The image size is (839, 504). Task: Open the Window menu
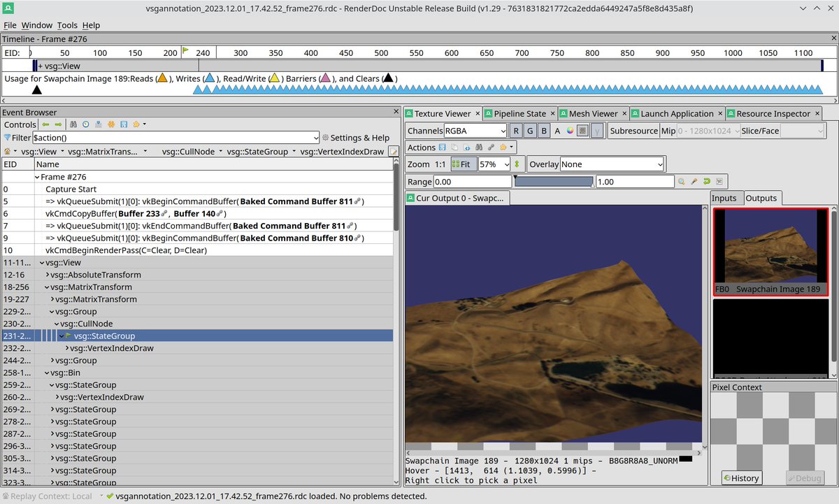coord(36,25)
